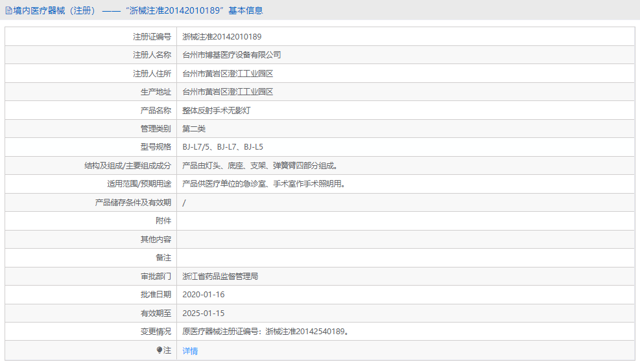The image size is (640, 364).
Task: Click the approving department 浙江省药品监督管理局
Action: (220, 277)
